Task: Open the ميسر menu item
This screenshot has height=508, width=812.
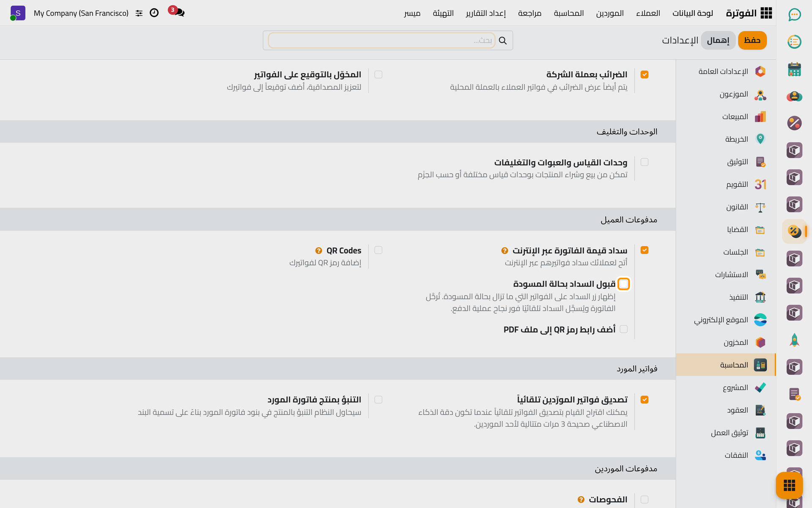Action: 412,13
